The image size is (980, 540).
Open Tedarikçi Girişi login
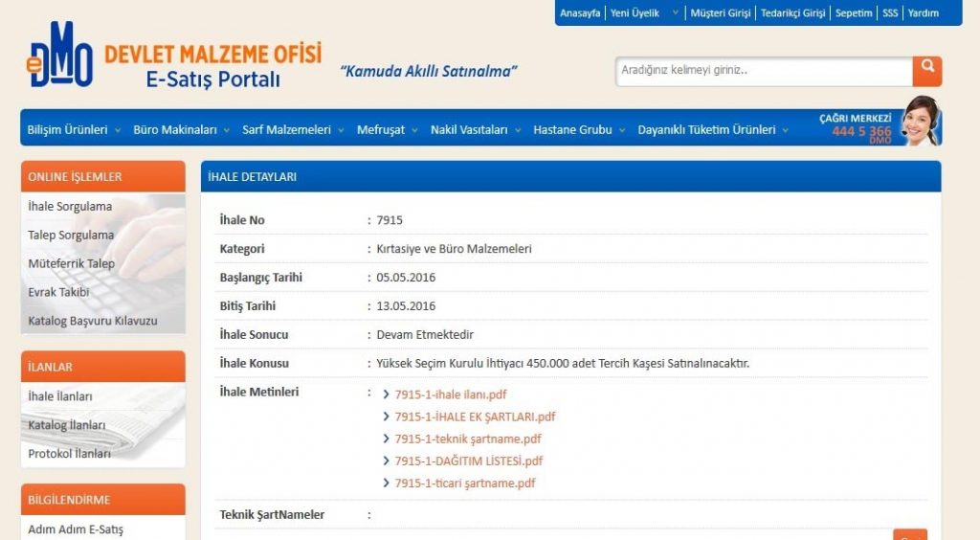[792, 13]
